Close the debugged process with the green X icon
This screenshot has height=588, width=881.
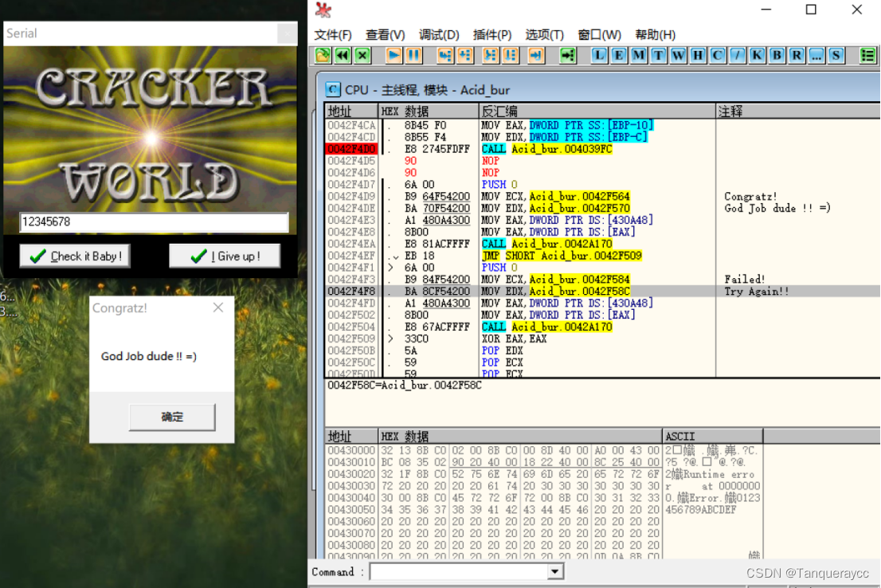click(x=362, y=55)
